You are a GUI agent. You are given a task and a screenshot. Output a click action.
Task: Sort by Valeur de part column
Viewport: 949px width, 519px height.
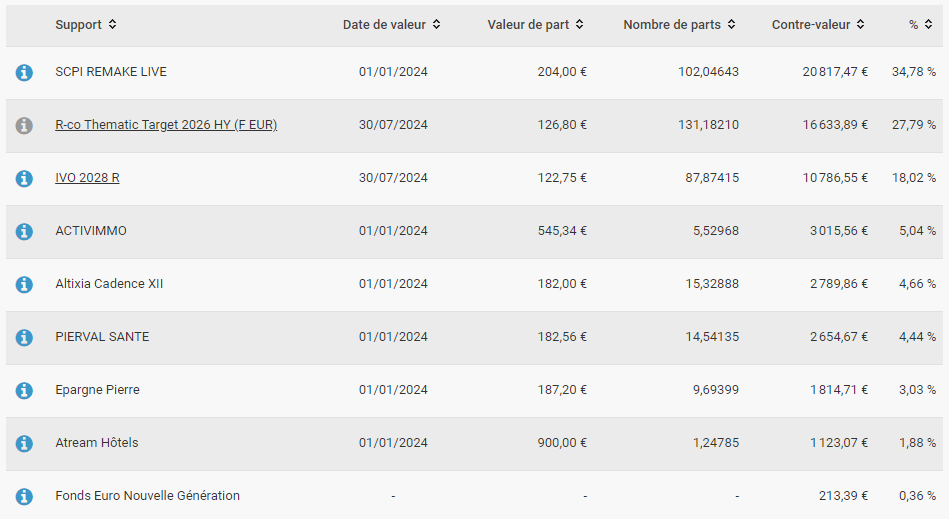pos(536,24)
